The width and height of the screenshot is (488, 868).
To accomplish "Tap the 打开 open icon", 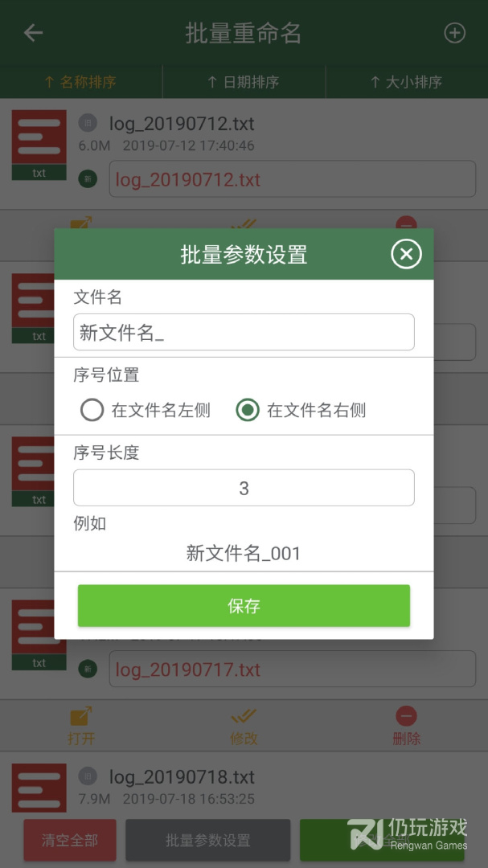I will click(81, 718).
